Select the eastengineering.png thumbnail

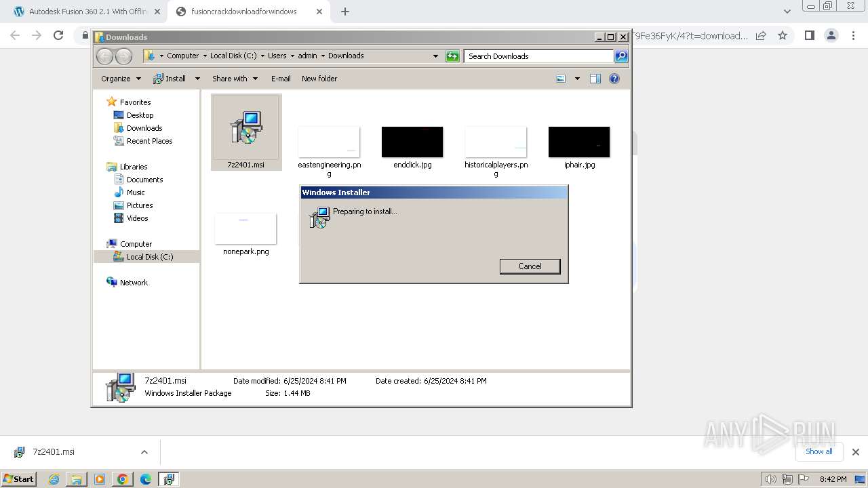coord(329,142)
